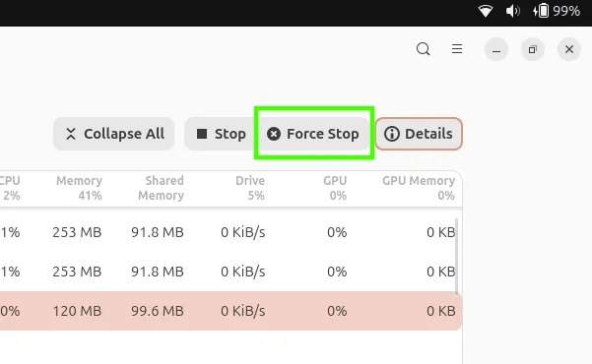592x364 pixels.
Task: Click the info icon on Details
Action: click(391, 134)
